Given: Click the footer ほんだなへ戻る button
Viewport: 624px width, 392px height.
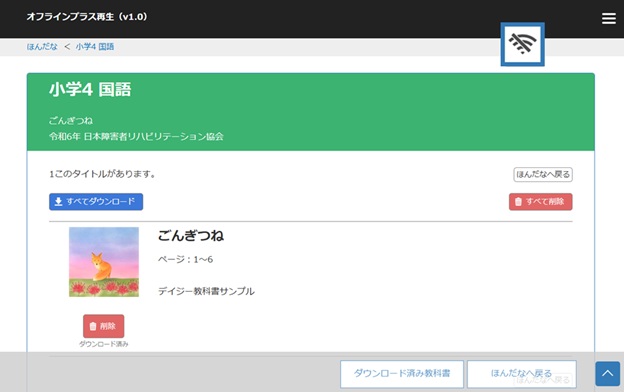Looking at the screenshot, I should click(521, 374).
